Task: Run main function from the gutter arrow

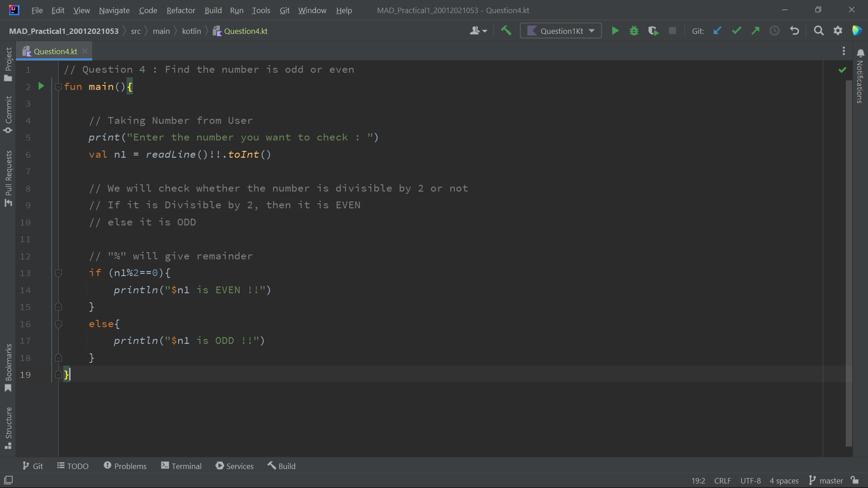Action: click(41, 86)
